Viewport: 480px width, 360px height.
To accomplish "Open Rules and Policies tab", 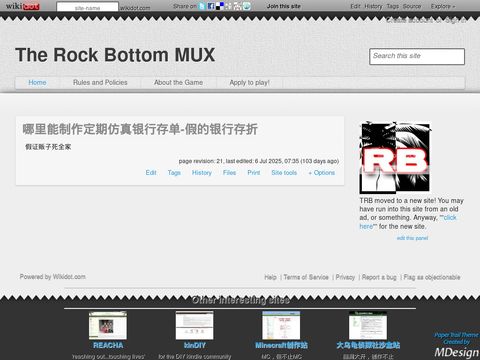I will point(100,82).
